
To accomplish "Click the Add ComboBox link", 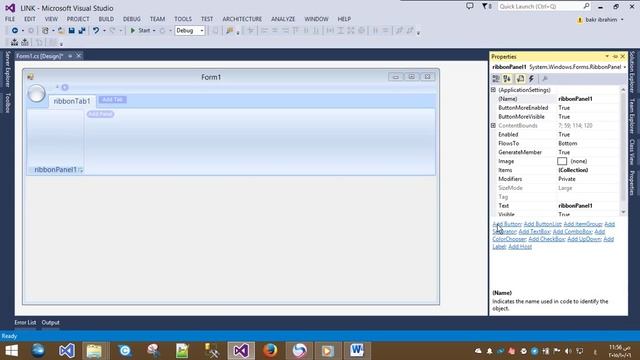I will click(x=572, y=231).
